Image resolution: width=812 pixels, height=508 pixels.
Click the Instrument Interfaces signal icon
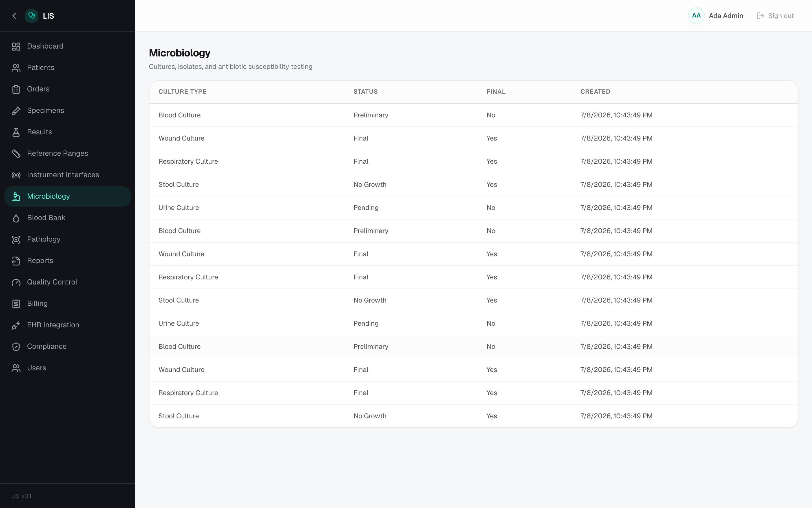click(x=16, y=175)
